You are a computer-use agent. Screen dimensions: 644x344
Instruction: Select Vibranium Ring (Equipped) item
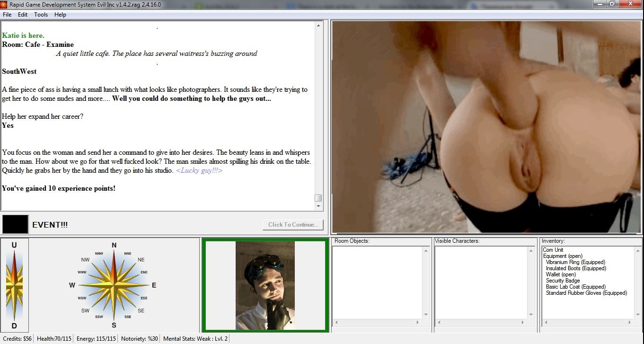[575, 262]
